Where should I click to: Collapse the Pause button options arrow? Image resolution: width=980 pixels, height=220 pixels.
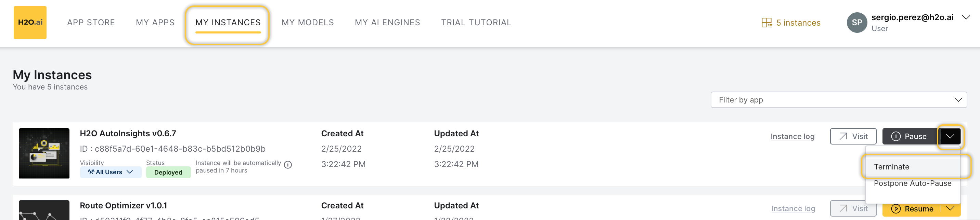tap(950, 136)
